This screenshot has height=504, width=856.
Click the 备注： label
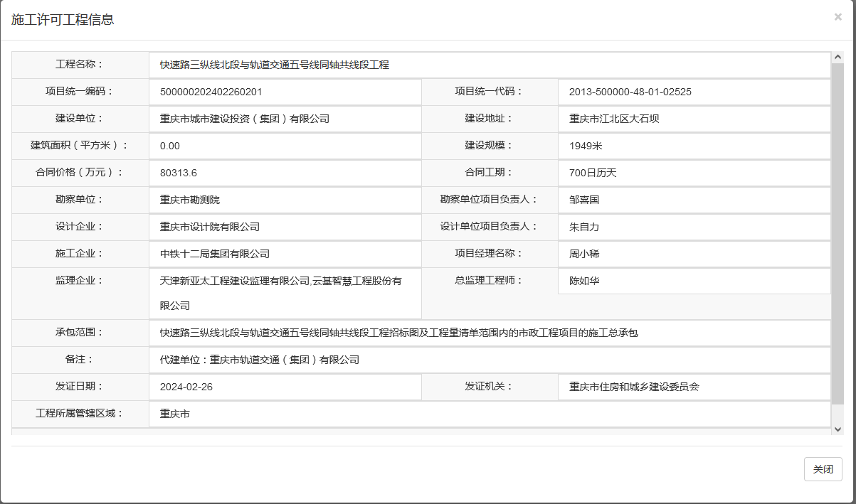coord(80,359)
